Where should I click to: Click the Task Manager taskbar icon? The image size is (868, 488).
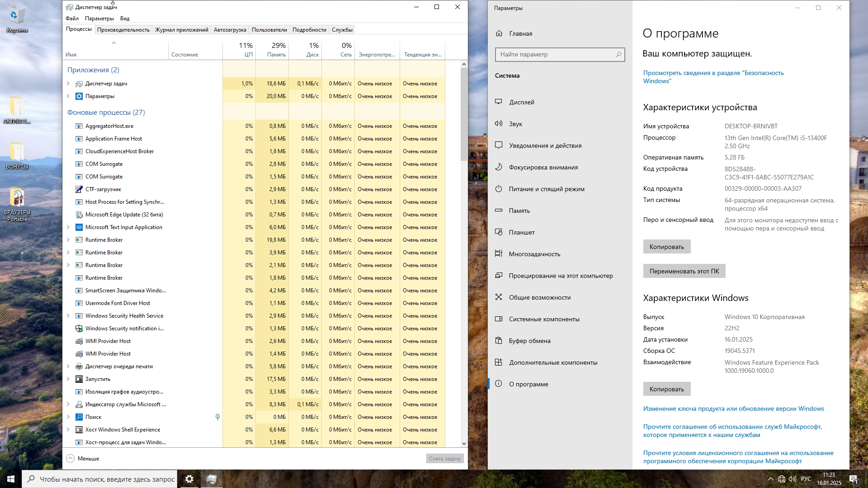pyautogui.click(x=212, y=479)
